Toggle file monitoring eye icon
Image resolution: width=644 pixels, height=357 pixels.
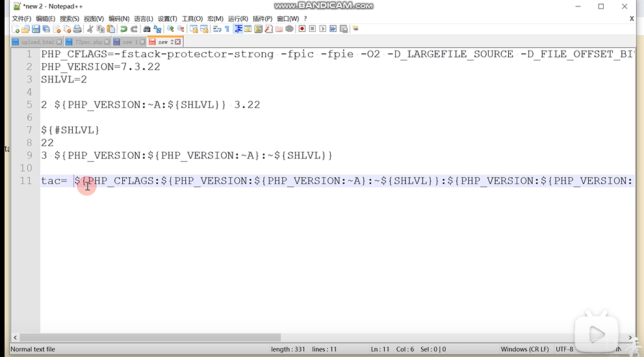[x=290, y=29]
